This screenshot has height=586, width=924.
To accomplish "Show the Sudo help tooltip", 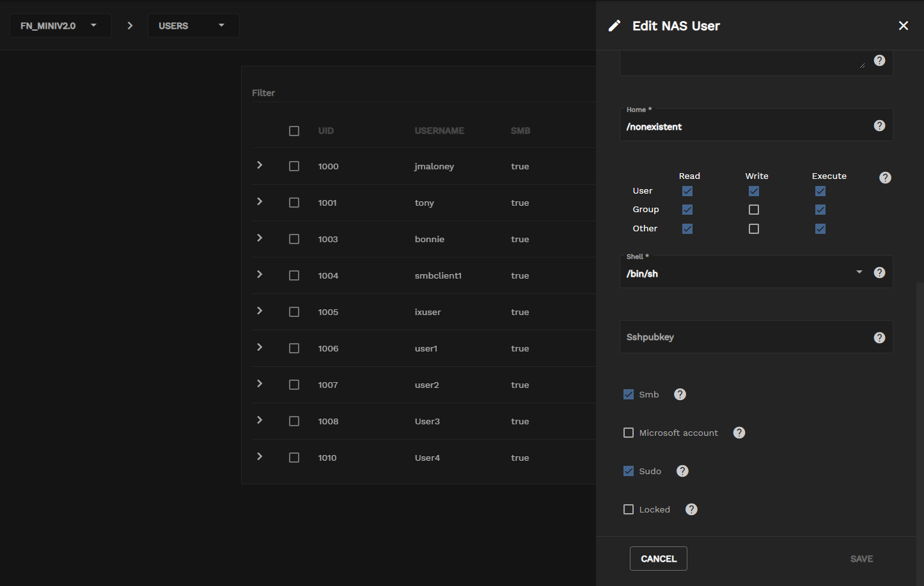I will [682, 471].
